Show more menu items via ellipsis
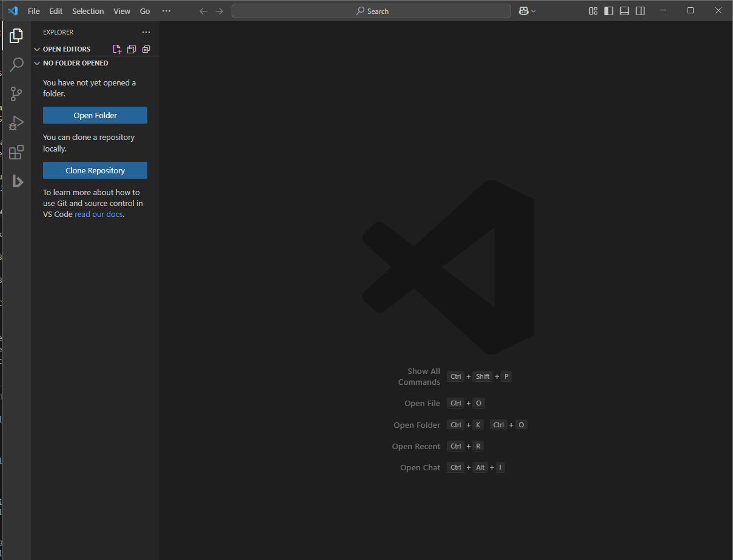 166,11
